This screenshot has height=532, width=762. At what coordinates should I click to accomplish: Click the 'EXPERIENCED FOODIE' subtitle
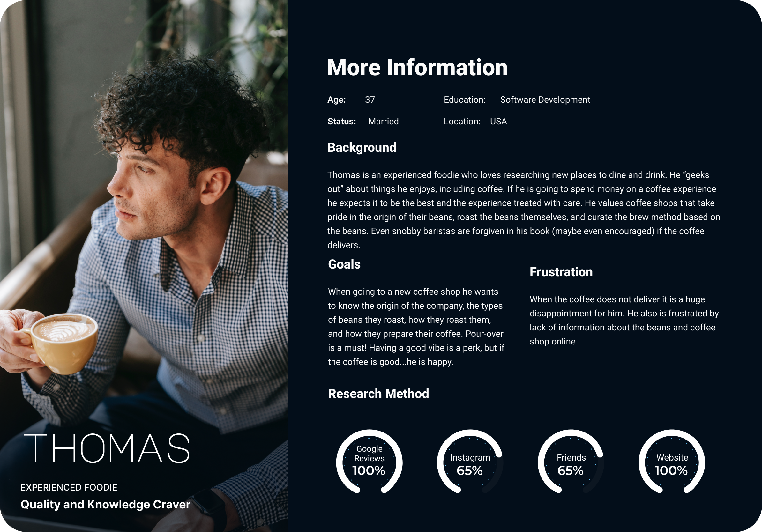69,487
